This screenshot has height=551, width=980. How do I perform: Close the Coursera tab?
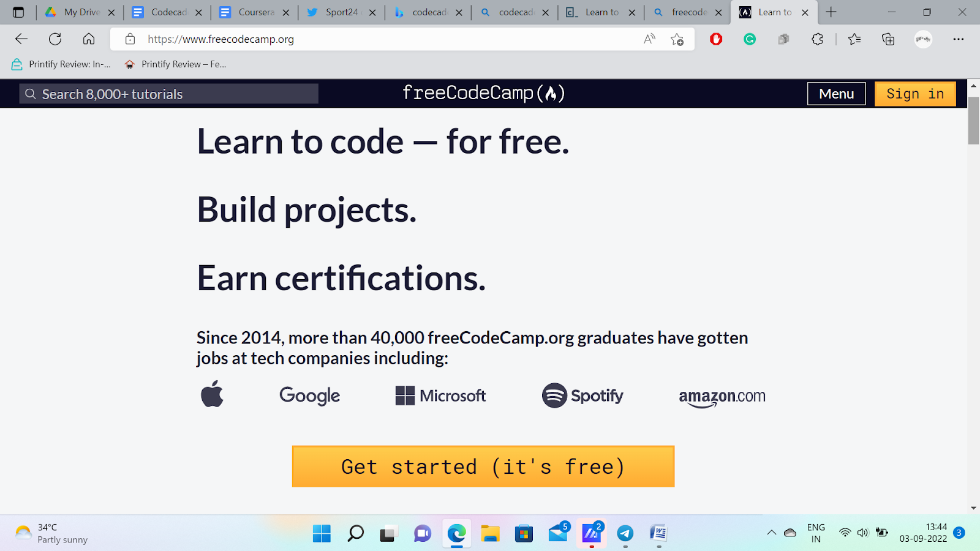[x=285, y=12]
